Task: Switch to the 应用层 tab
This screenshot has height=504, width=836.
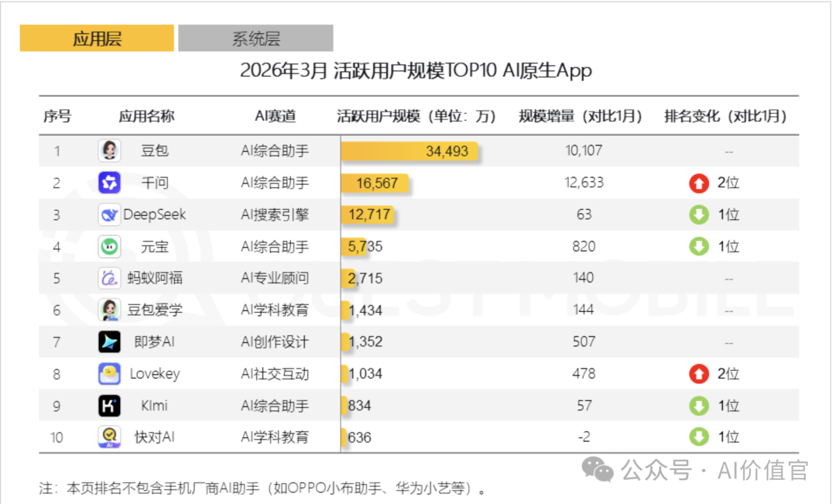Action: [97, 39]
